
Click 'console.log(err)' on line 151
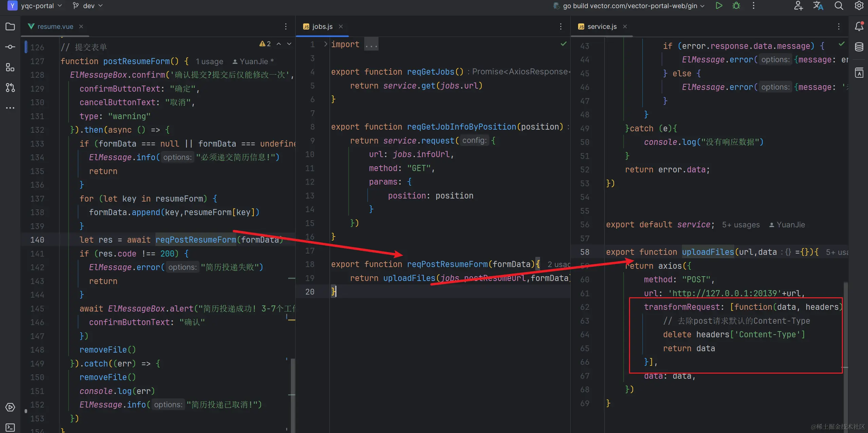(117, 391)
